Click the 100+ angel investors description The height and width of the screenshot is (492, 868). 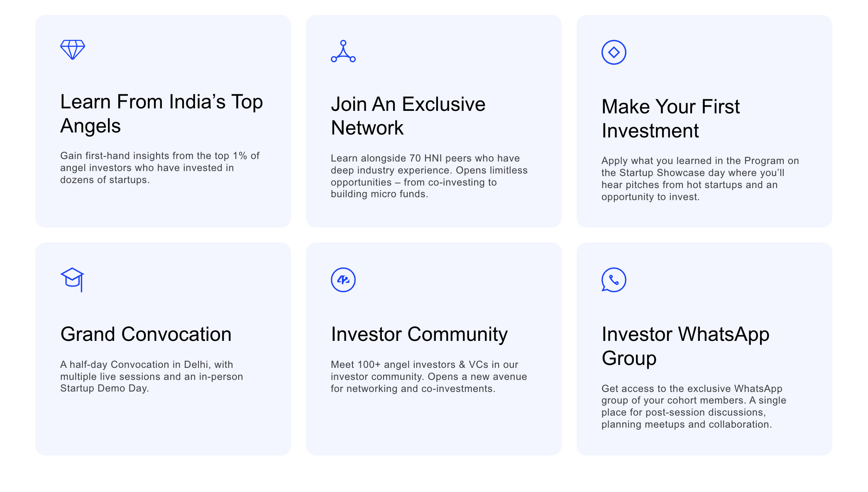(429, 377)
